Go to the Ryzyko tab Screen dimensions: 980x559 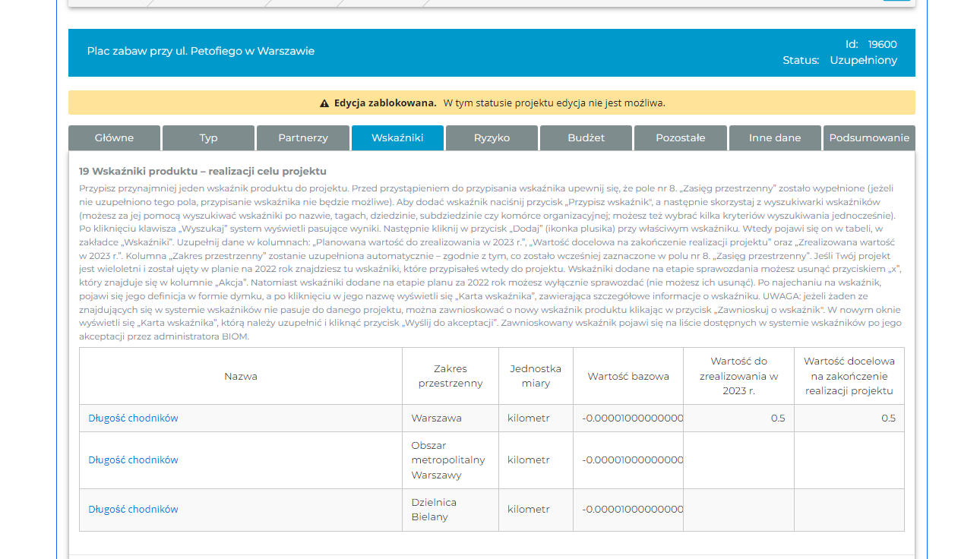point(492,138)
